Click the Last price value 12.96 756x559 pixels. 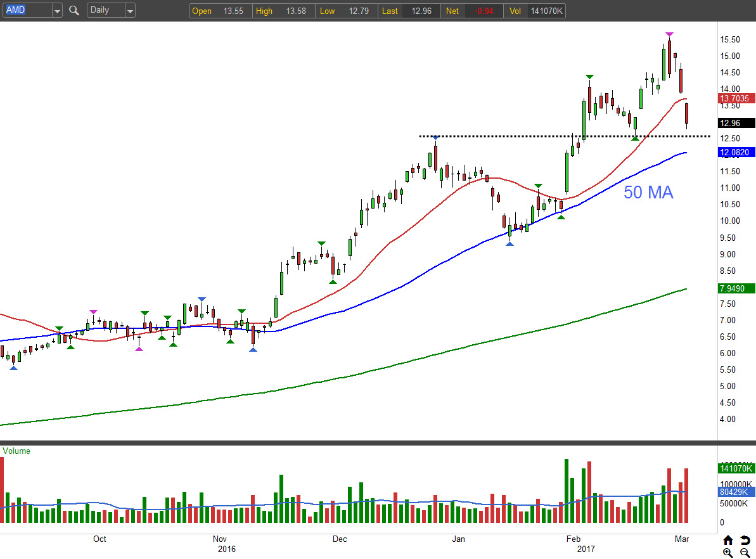(x=421, y=11)
